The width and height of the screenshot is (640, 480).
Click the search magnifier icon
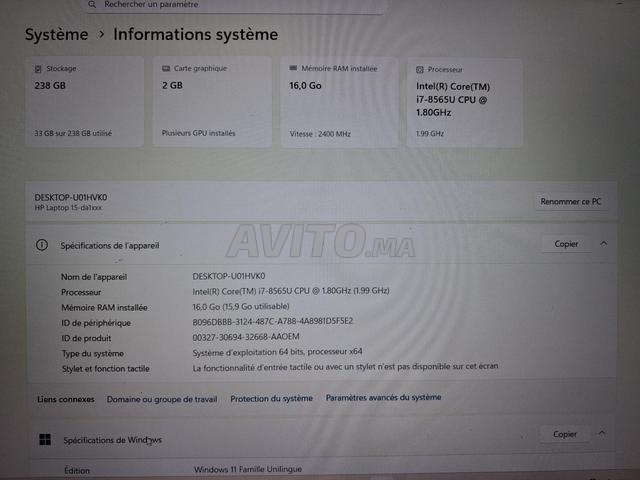coord(92,4)
